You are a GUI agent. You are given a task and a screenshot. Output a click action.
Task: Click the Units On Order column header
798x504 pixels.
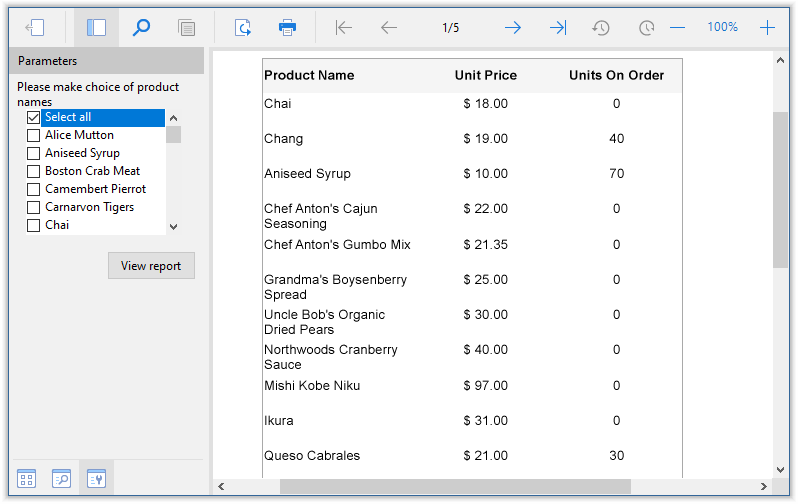point(616,75)
